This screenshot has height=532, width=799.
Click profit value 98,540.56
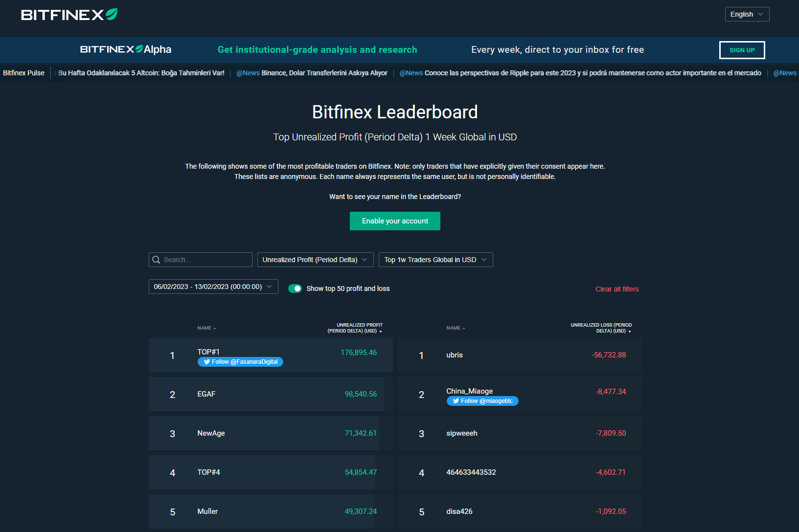[361, 394]
